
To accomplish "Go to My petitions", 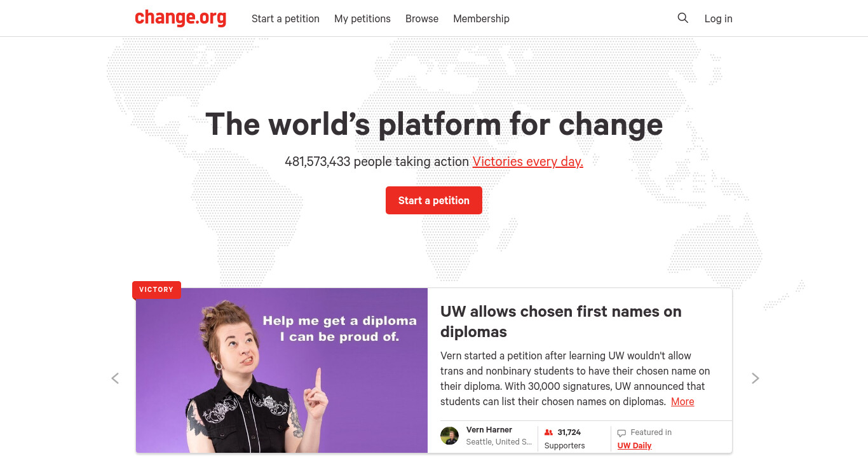I will (x=362, y=18).
